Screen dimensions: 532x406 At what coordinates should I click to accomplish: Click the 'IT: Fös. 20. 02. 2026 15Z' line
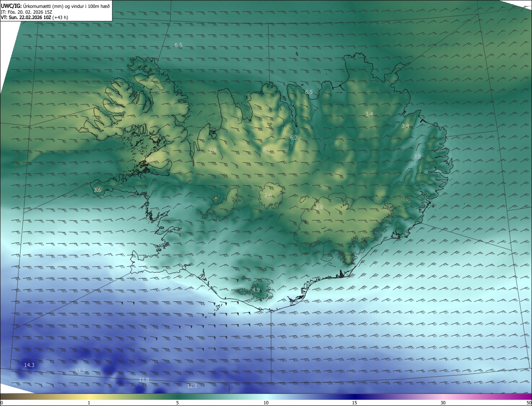(x=26, y=12)
